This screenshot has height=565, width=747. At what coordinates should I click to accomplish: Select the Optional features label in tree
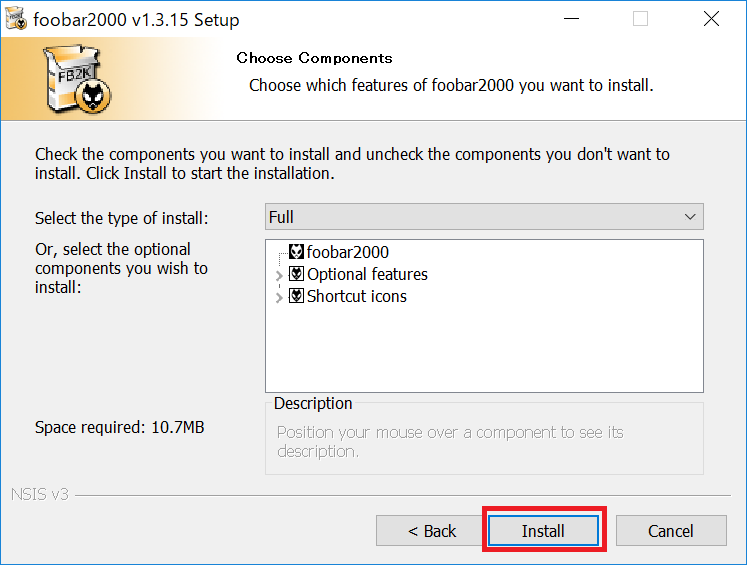[367, 274]
